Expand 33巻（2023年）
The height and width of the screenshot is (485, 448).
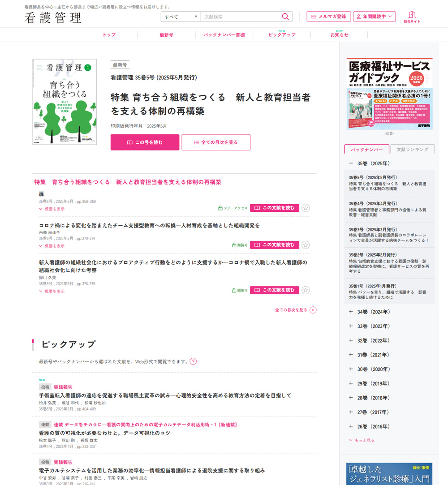(350, 326)
